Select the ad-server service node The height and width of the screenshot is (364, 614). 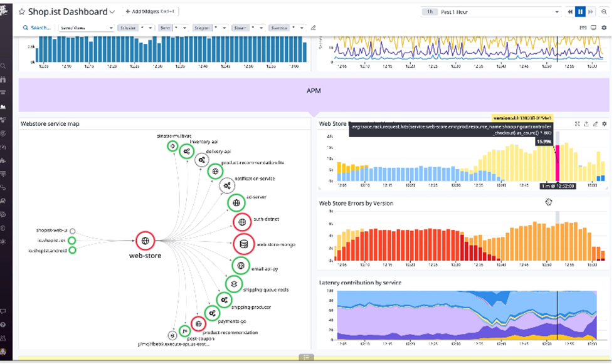[x=236, y=203]
